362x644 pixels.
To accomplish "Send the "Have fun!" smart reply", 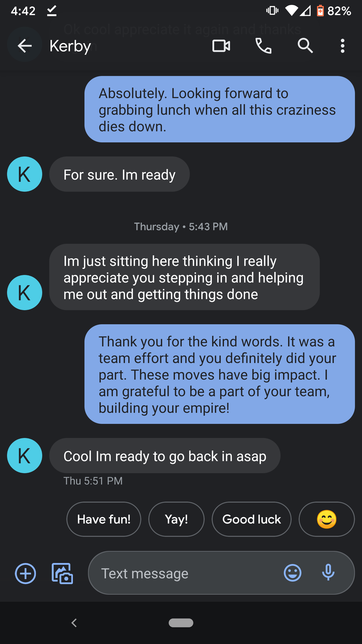I will 104,519.
